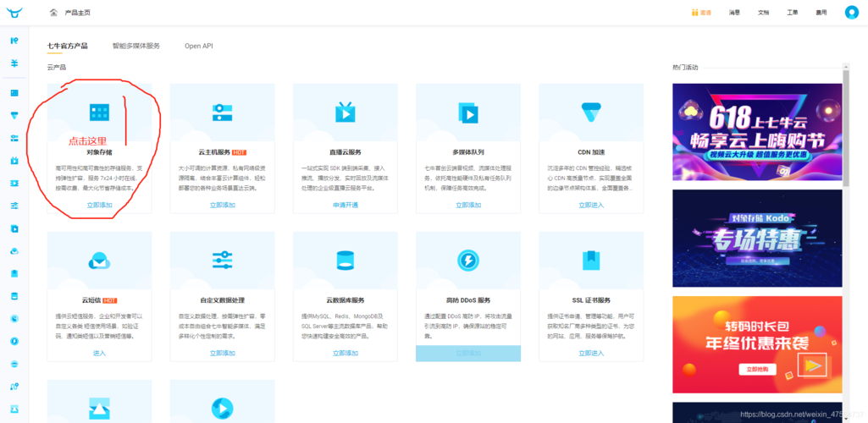Click the SSL 证书服务 card bookmark icon
The width and height of the screenshot is (868, 423).
pos(590,260)
